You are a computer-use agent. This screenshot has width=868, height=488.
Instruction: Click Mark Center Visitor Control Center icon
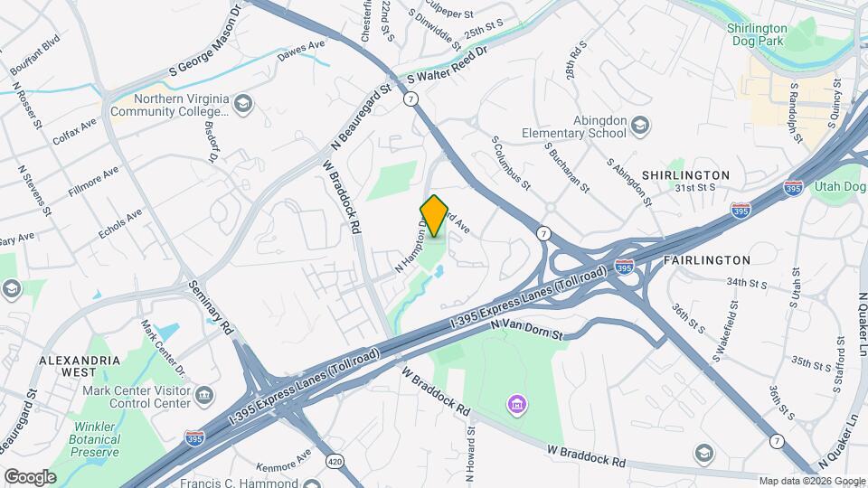[x=204, y=396]
